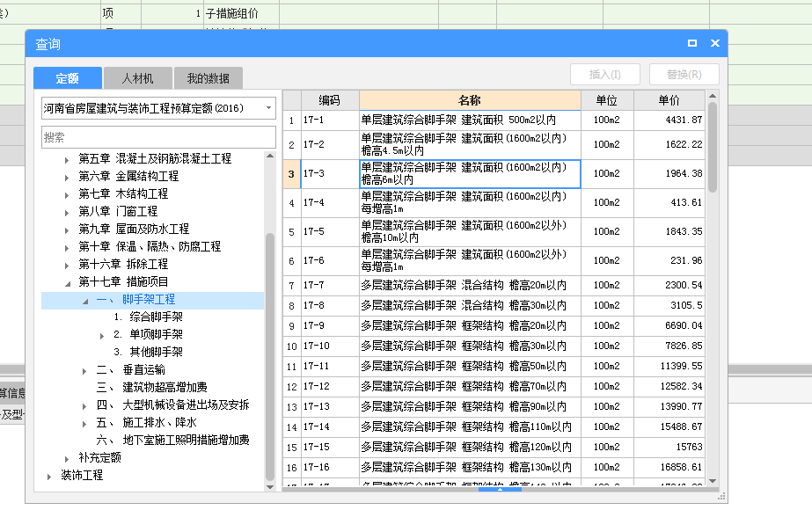Click row number 3 header

click(x=291, y=173)
